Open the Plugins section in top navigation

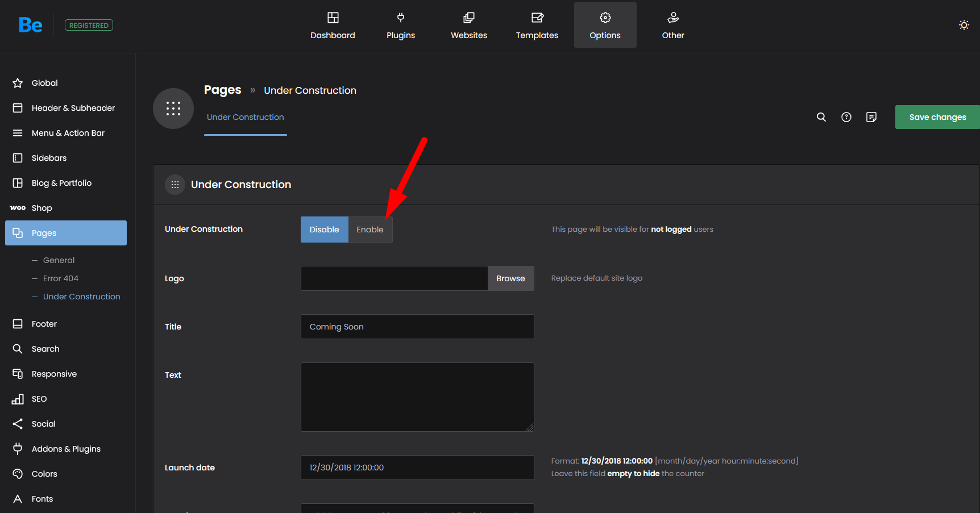coord(401,26)
